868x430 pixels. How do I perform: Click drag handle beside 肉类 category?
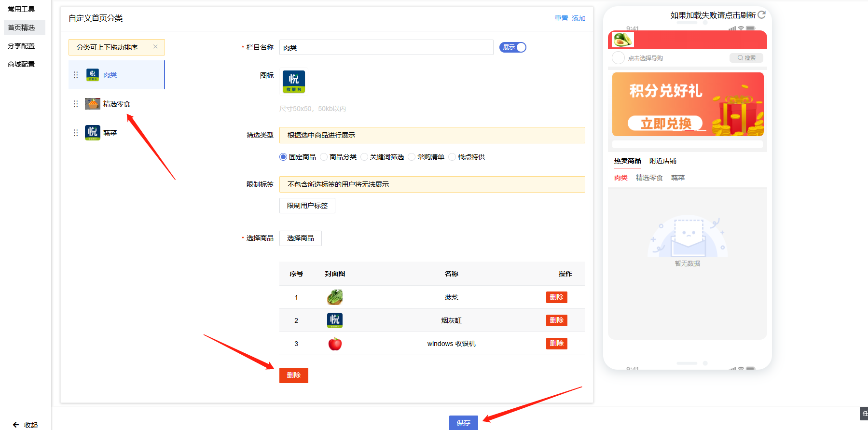pos(76,75)
